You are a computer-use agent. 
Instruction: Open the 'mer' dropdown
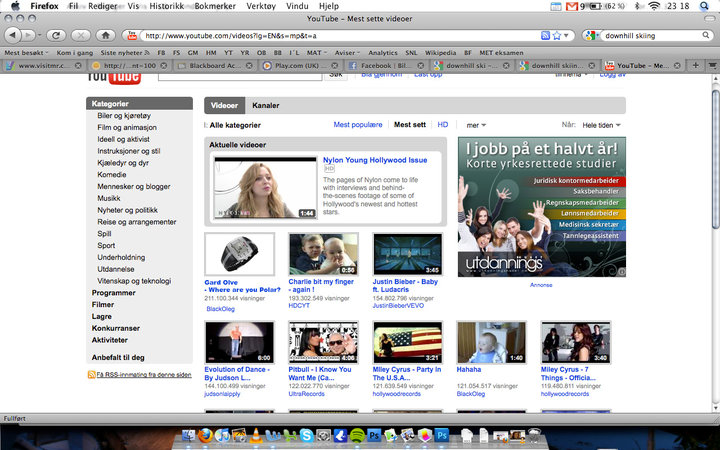point(476,125)
